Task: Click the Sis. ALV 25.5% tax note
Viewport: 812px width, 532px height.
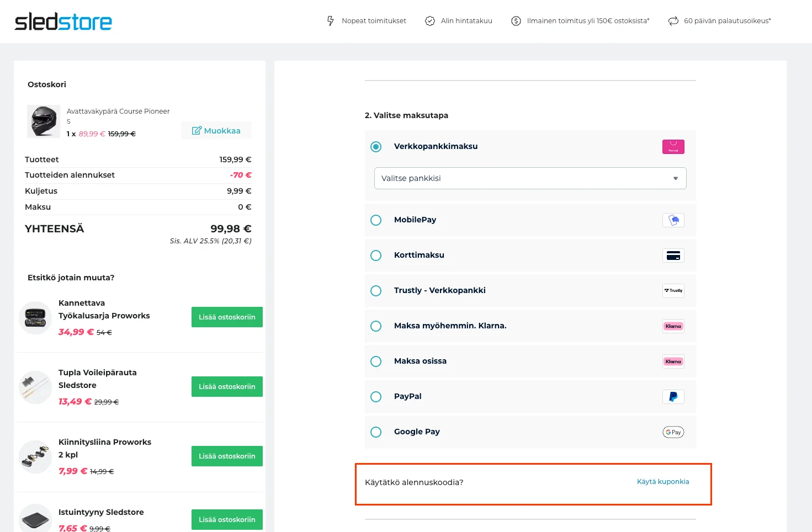Action: click(x=211, y=241)
